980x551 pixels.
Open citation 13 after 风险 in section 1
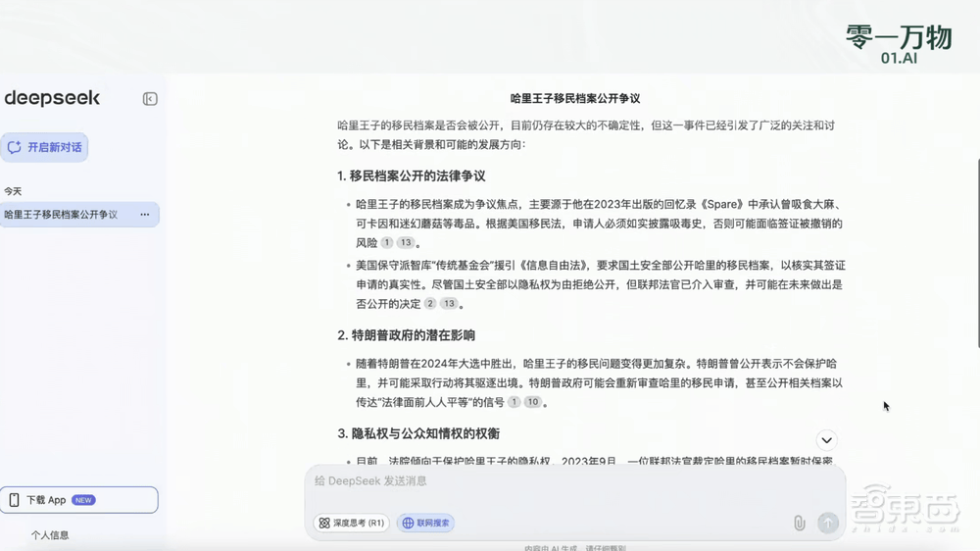pyautogui.click(x=407, y=243)
